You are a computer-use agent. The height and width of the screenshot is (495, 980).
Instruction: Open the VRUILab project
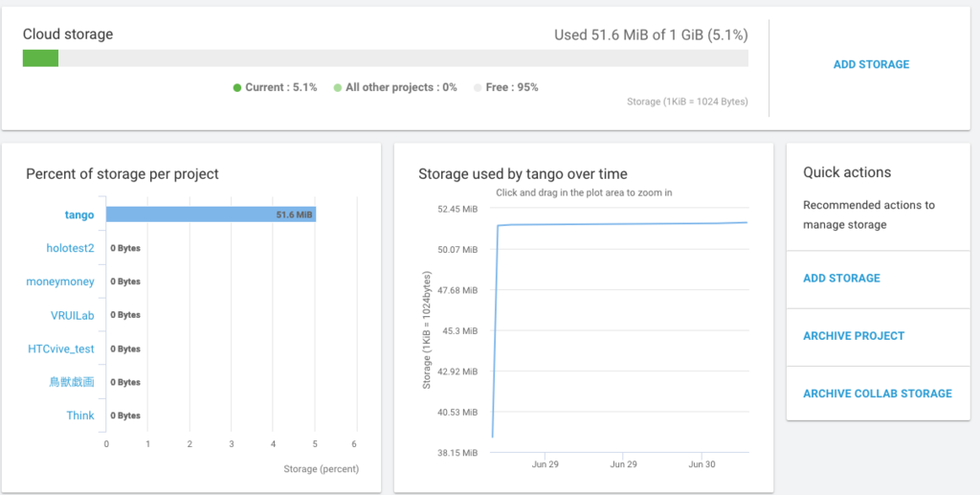[x=73, y=315]
